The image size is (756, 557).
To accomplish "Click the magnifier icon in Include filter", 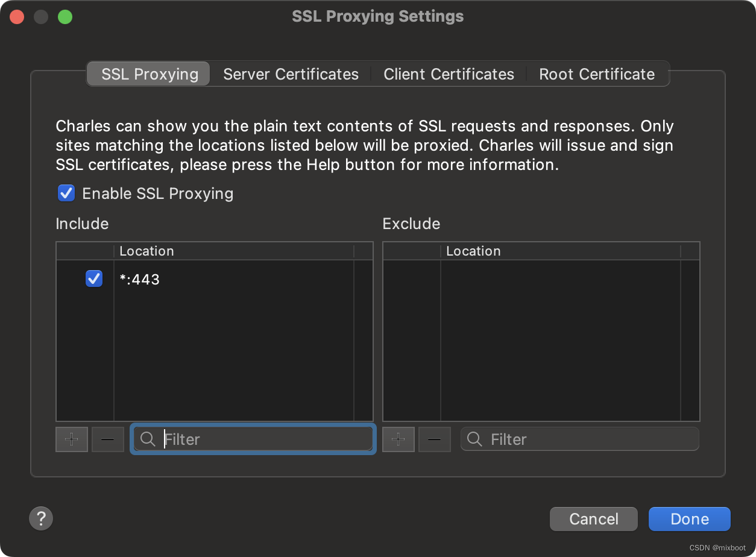I will 148,439.
